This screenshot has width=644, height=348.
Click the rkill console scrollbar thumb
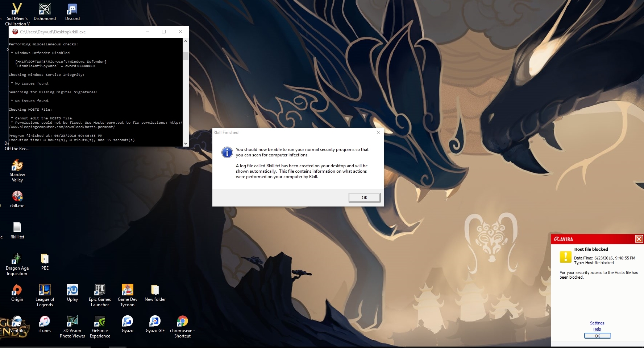186,56
